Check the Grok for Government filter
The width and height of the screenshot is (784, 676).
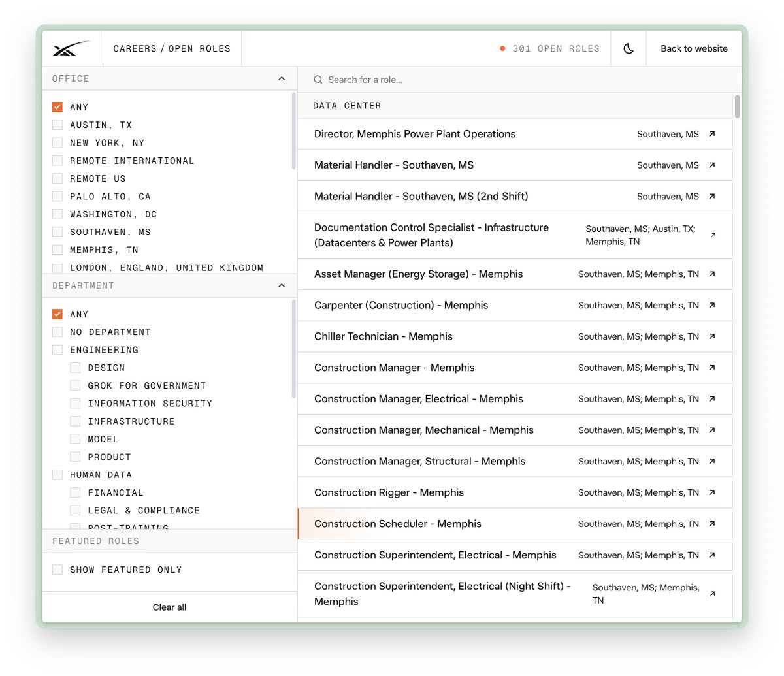tap(75, 385)
